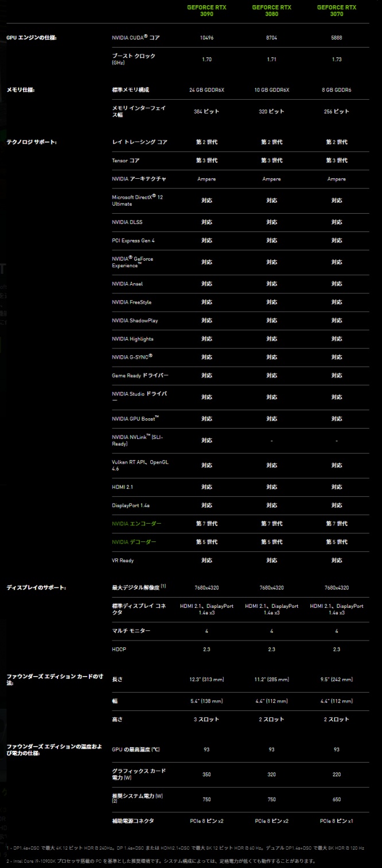
Task: Click the HDMI 2.1 row label
Action: coord(123,487)
